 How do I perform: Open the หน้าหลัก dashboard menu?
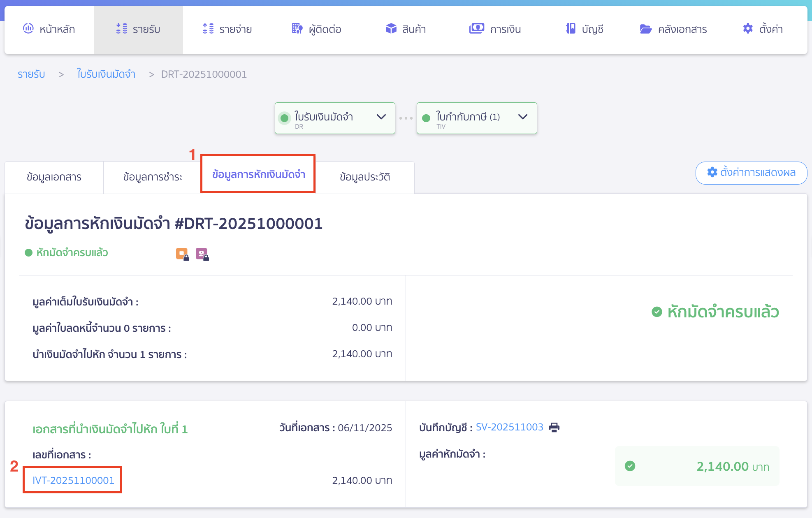(x=49, y=29)
